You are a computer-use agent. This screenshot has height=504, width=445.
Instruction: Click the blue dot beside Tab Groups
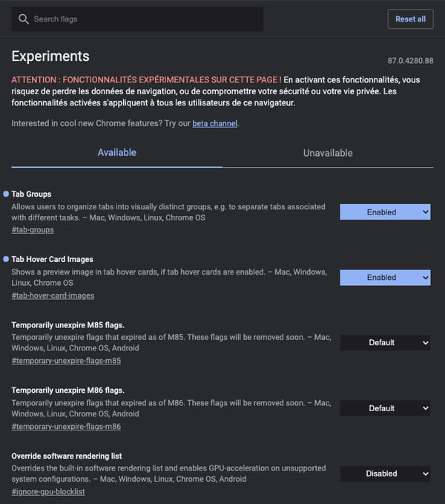[6, 194]
